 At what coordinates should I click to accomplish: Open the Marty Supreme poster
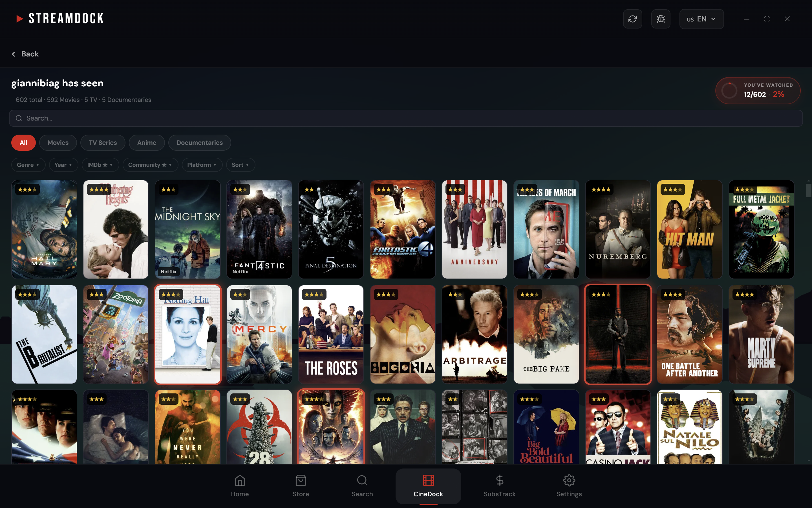tap(761, 334)
